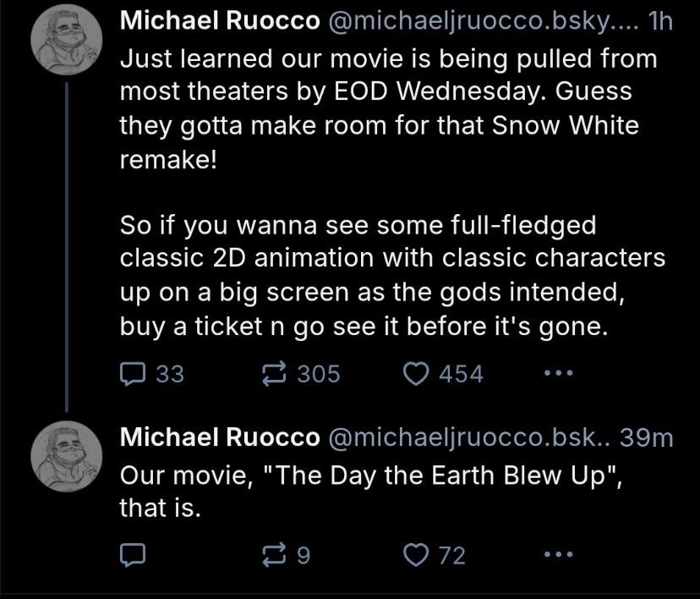The image size is (700, 599).
Task: Open the "39m" timestamp link
Action: 647,437
